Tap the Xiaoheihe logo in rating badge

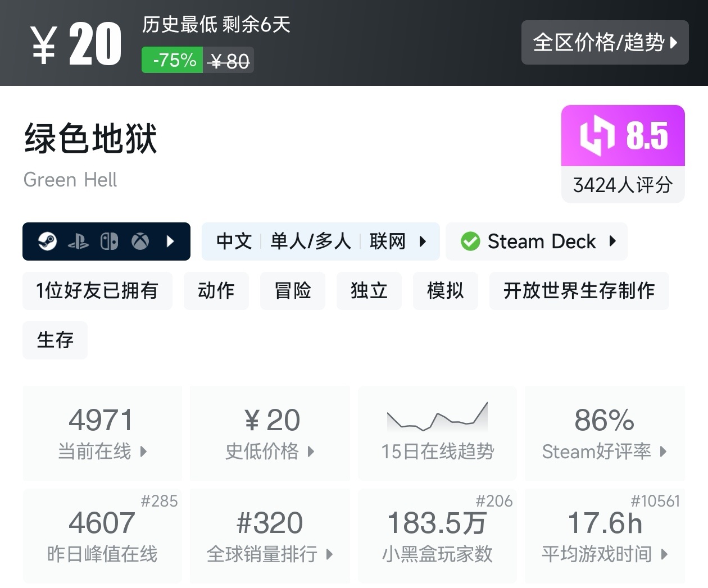[x=597, y=135]
